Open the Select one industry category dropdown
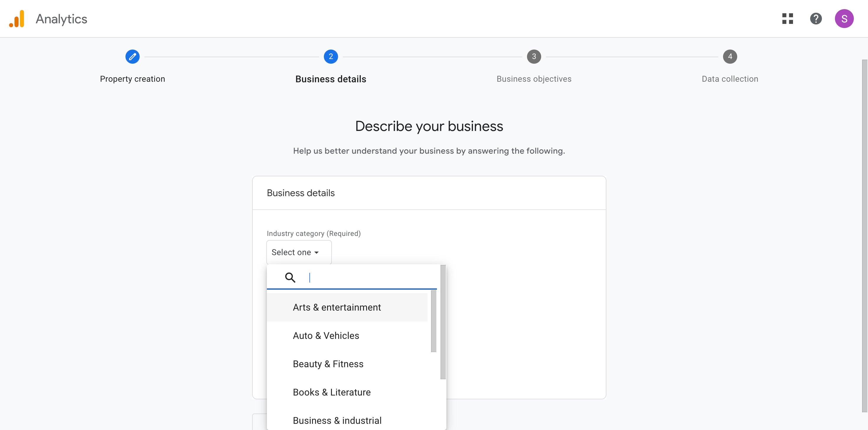868x430 pixels. tap(298, 252)
